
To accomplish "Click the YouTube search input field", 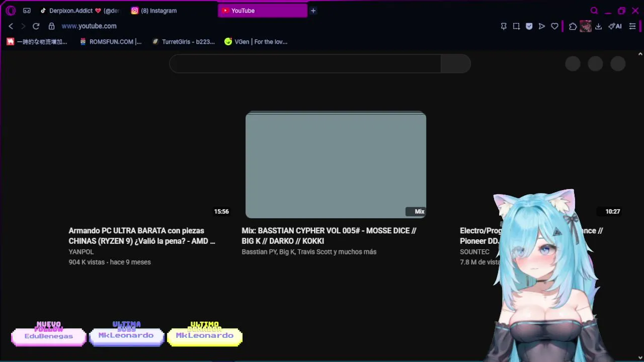I will click(x=305, y=64).
